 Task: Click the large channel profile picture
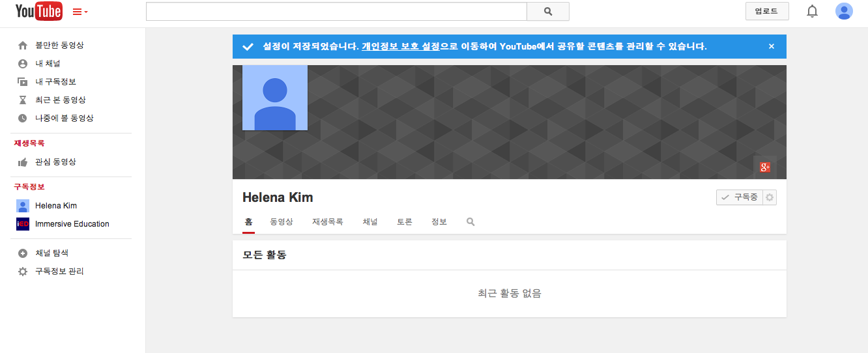tap(275, 98)
